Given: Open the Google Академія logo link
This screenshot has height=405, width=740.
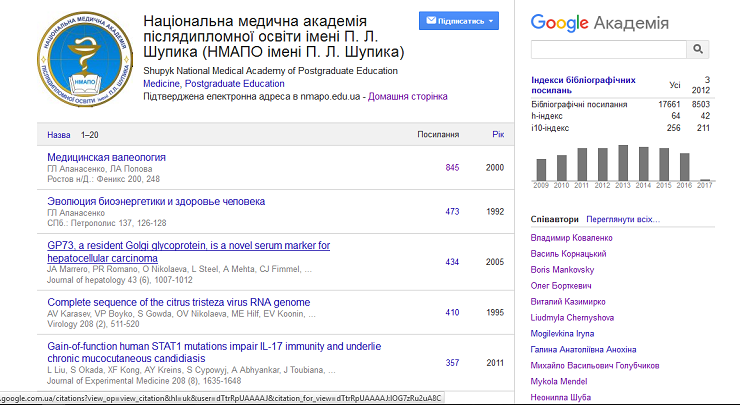Looking at the screenshot, I should click(x=599, y=23).
